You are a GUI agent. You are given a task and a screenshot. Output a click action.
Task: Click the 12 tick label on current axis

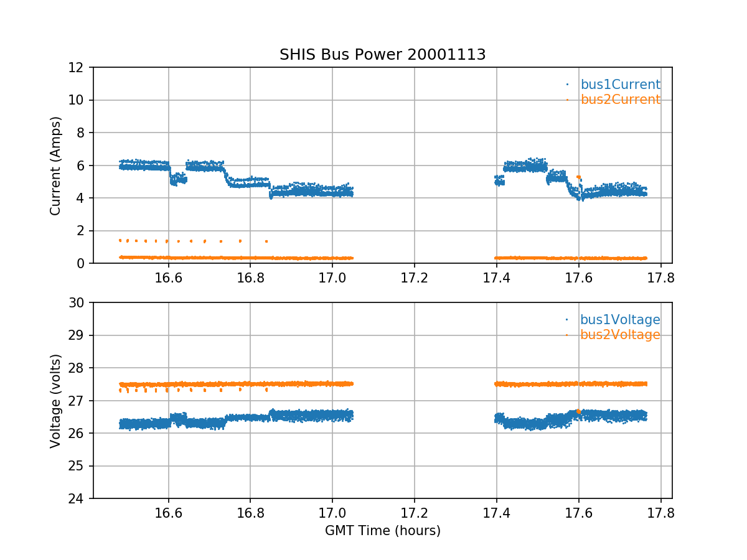[x=78, y=67]
